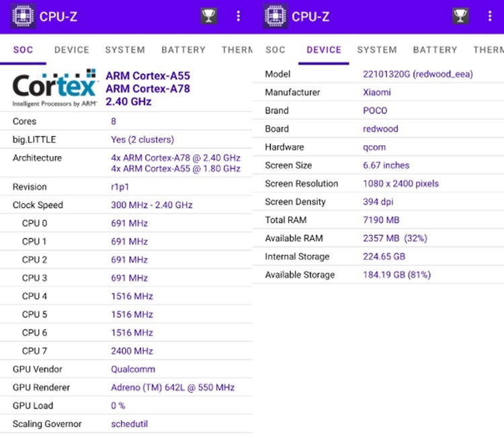
Task: Select Model value '22101320G (redwood_eea)'
Action: click(x=418, y=75)
